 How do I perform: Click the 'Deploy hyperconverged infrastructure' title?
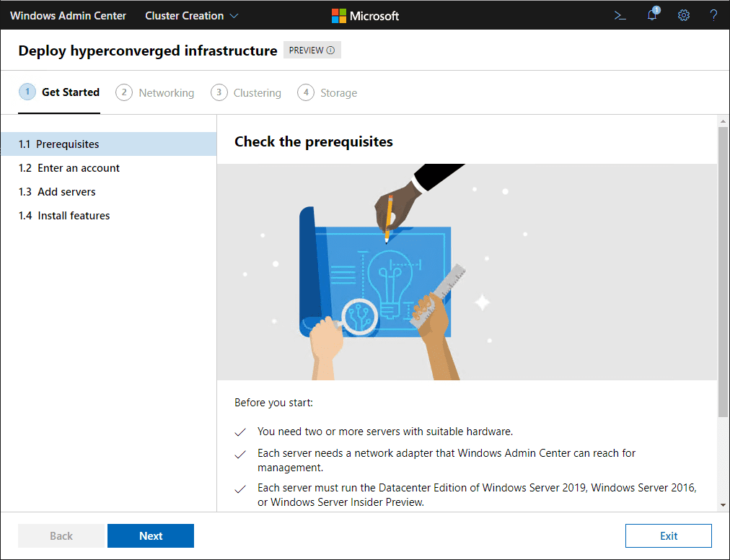[x=148, y=51]
